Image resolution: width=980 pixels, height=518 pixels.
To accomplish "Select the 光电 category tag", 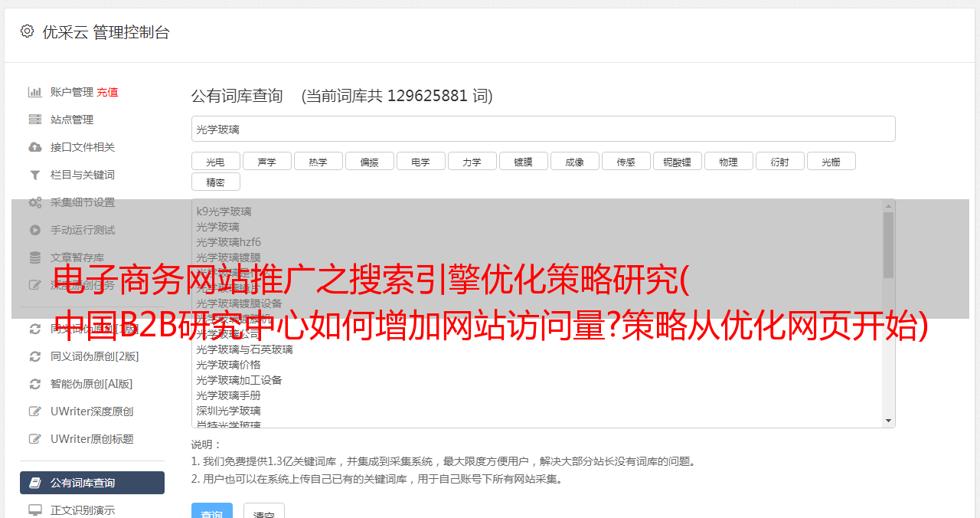I will [x=216, y=161].
